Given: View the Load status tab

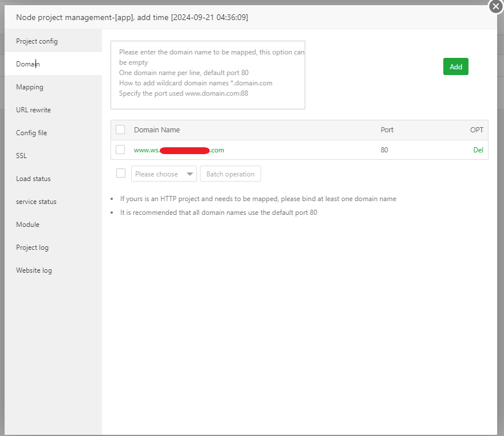Looking at the screenshot, I should [33, 179].
